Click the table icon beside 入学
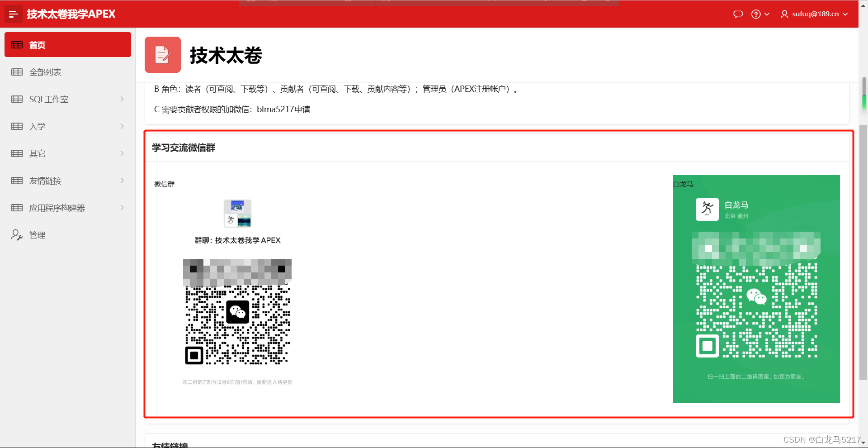The image size is (868, 448). (17, 126)
